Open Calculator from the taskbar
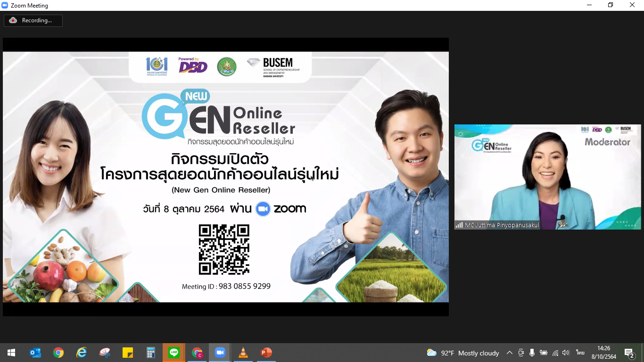 151,353
